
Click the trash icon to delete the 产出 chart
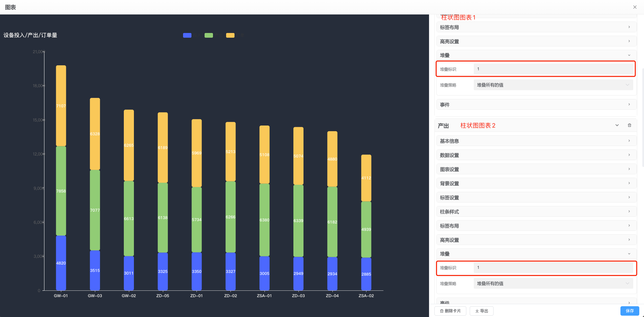[630, 125]
